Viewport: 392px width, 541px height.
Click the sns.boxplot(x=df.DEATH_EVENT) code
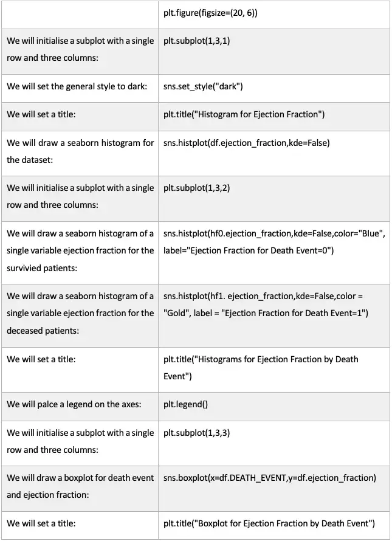(269, 478)
